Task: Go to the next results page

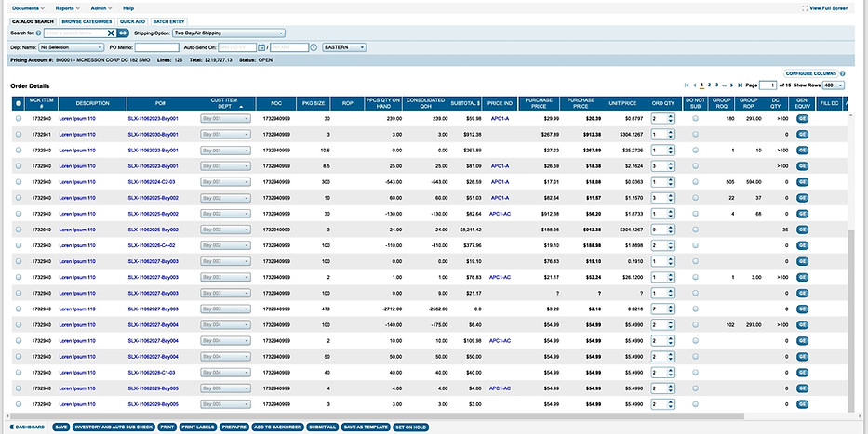Action: [x=732, y=85]
